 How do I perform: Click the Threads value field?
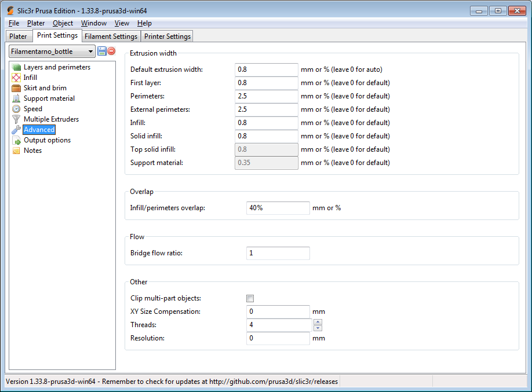(x=279, y=325)
